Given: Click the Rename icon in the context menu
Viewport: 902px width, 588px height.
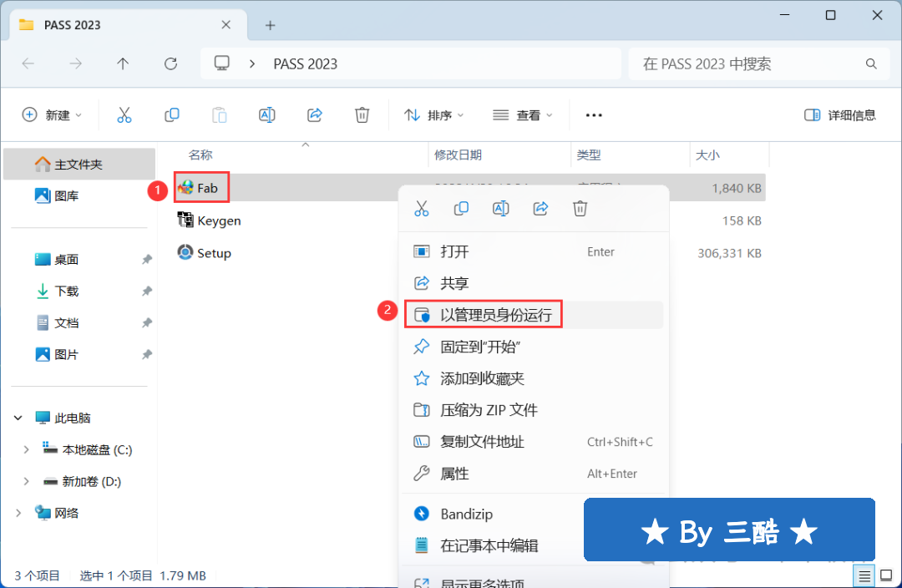Looking at the screenshot, I should click(x=500, y=208).
